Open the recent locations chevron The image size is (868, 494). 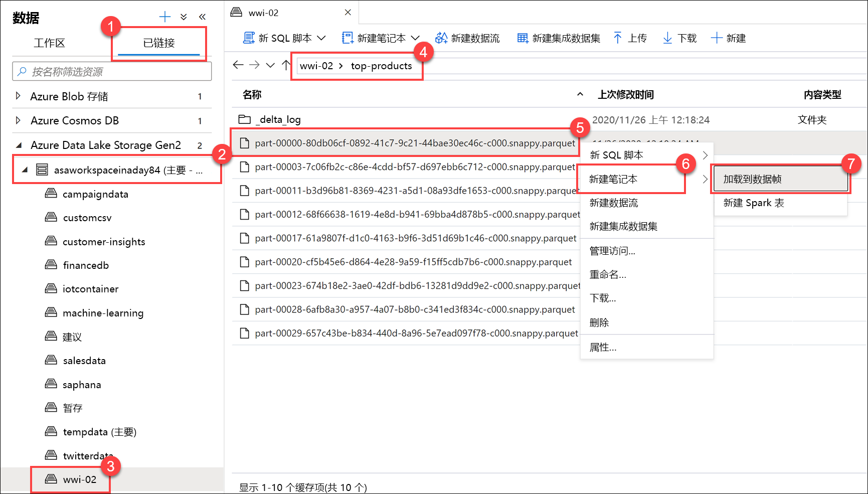(270, 65)
